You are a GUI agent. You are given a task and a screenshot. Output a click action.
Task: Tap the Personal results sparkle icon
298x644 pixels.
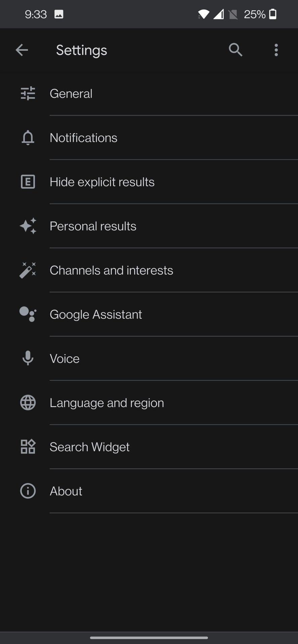(28, 226)
